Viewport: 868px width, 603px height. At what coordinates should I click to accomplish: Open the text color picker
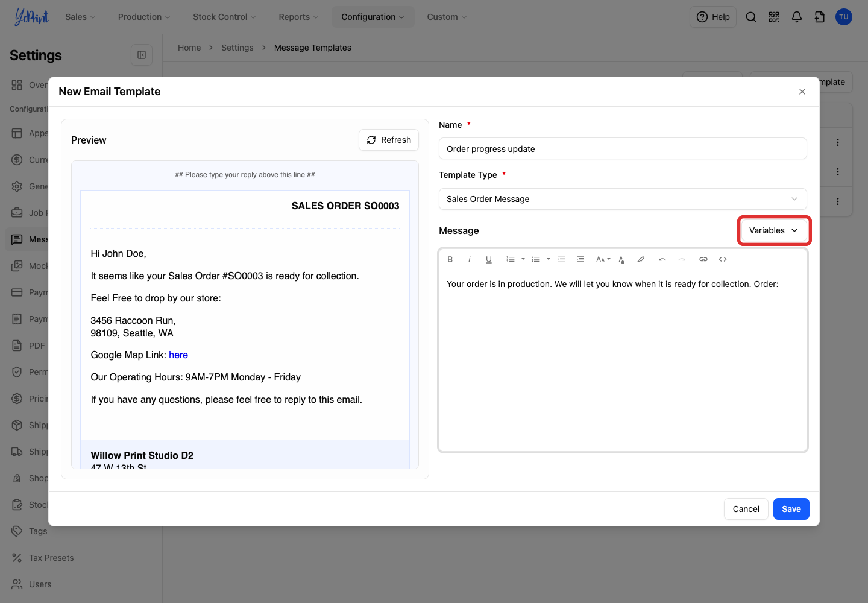[x=621, y=259]
